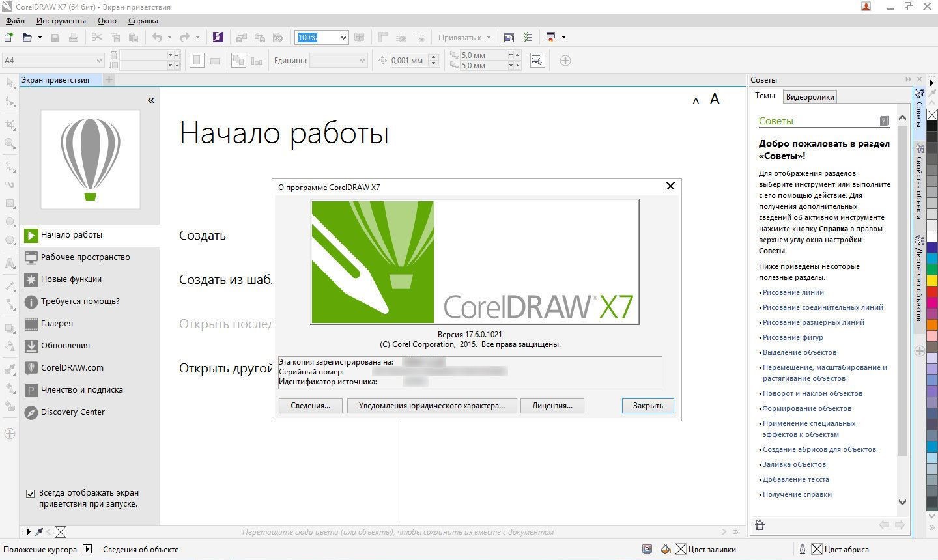Viewport: 938px width, 560px height.
Task: Open Discovery Center from the welcome sidebar
Action: (x=72, y=412)
